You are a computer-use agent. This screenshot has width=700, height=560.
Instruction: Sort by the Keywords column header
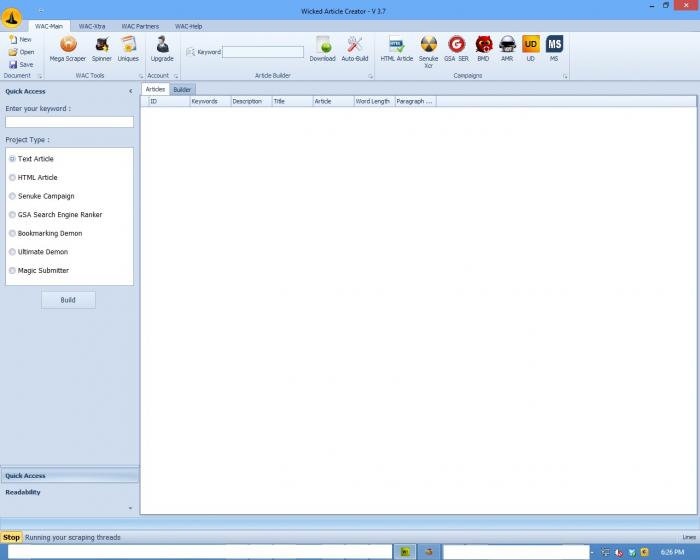[x=210, y=101]
